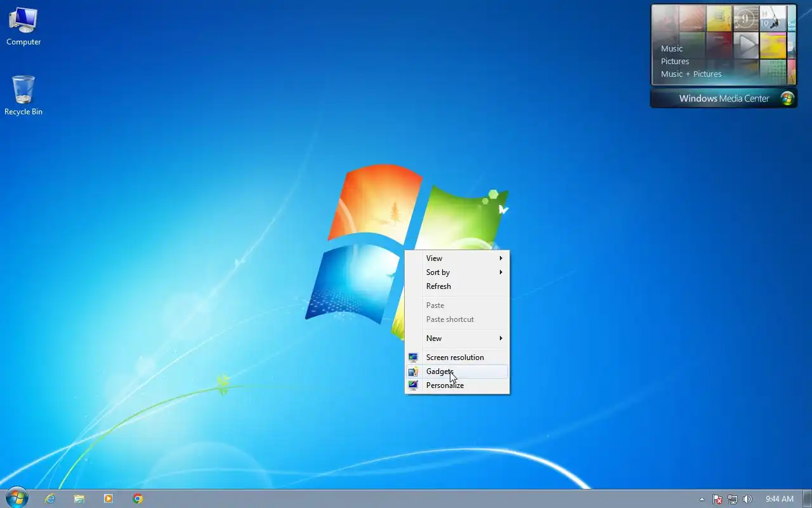This screenshot has height=508, width=812.
Task: Click the View submenu arrow
Action: coord(501,258)
